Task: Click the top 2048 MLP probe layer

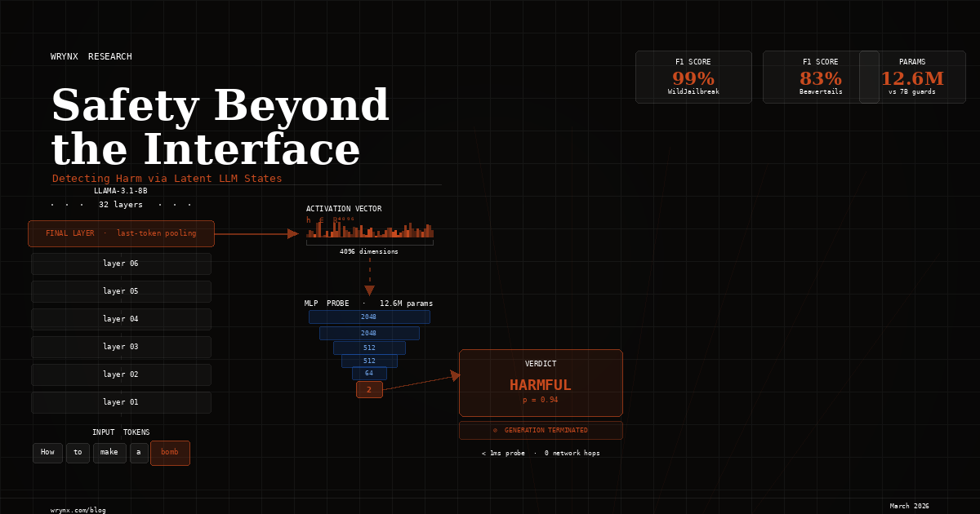Action: coord(369,317)
